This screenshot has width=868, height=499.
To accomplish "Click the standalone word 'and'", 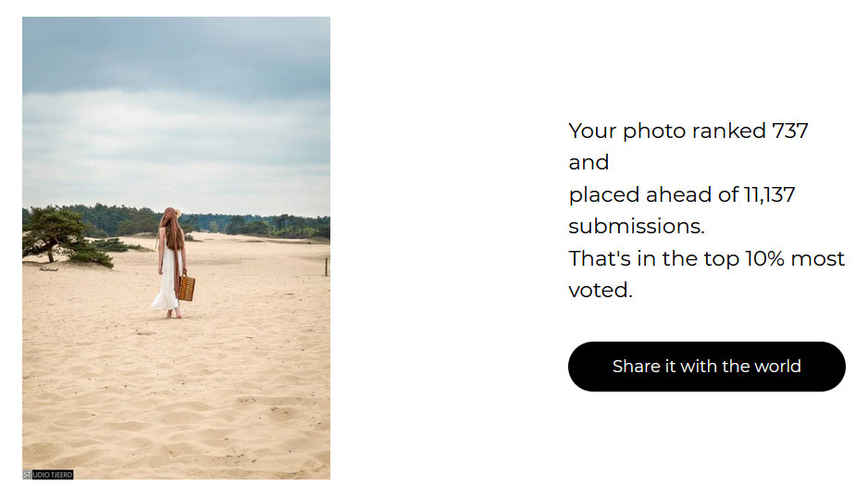I will point(589,163).
